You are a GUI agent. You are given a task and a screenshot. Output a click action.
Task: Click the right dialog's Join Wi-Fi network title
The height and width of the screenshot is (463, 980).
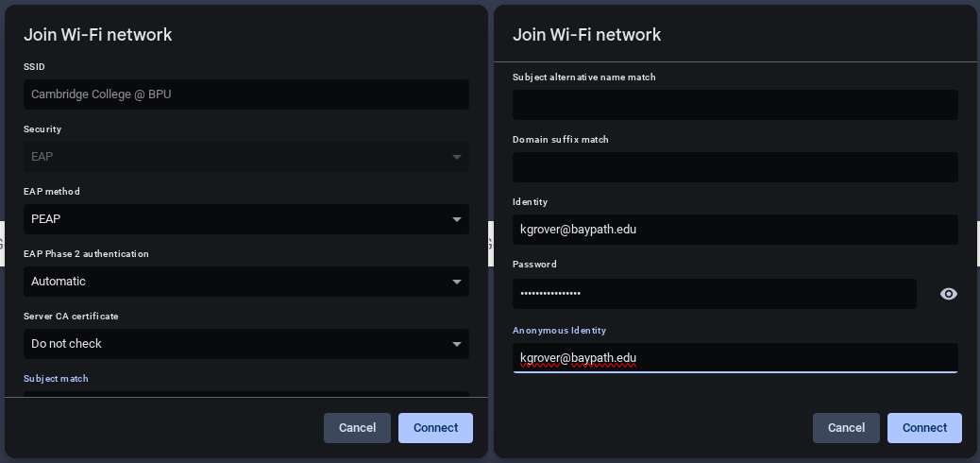click(x=586, y=35)
